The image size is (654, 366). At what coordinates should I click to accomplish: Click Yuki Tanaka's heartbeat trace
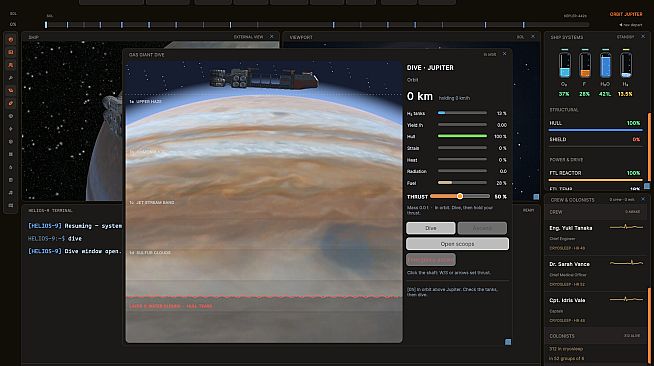pos(626,227)
